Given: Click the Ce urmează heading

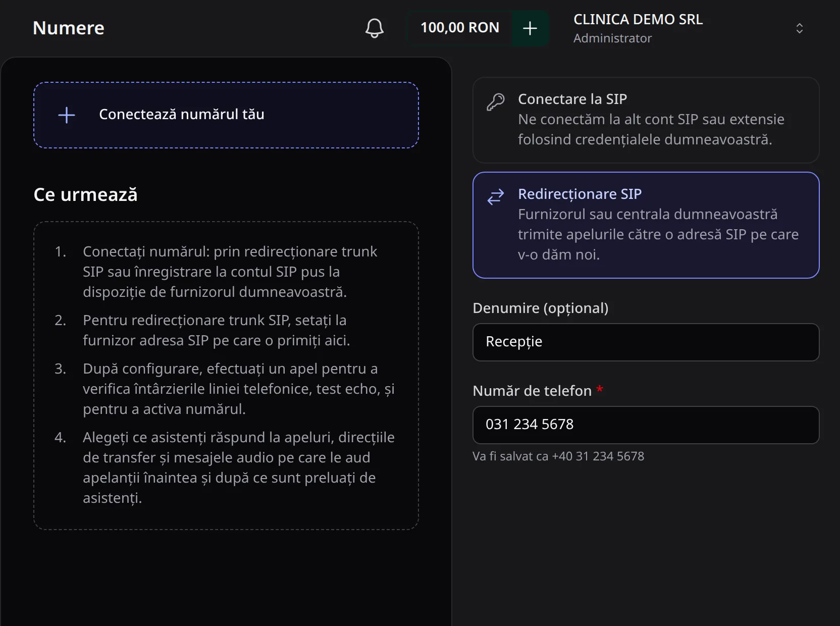Looking at the screenshot, I should [85, 195].
